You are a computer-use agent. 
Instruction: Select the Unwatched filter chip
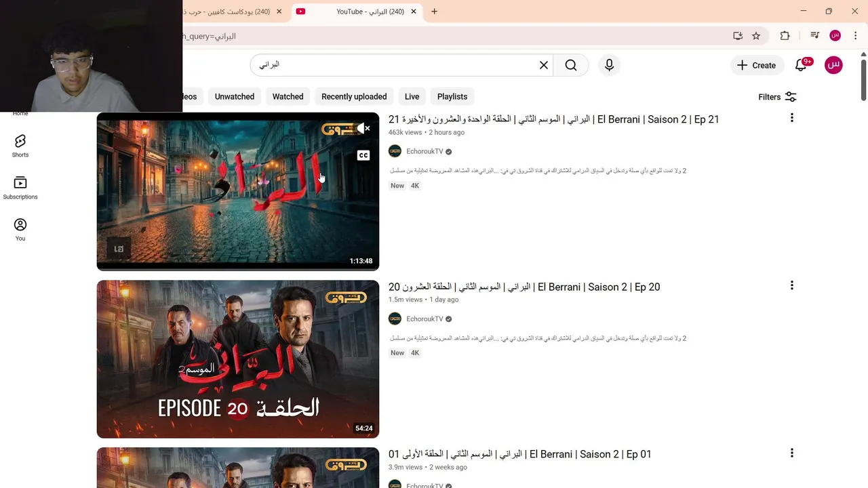point(235,96)
